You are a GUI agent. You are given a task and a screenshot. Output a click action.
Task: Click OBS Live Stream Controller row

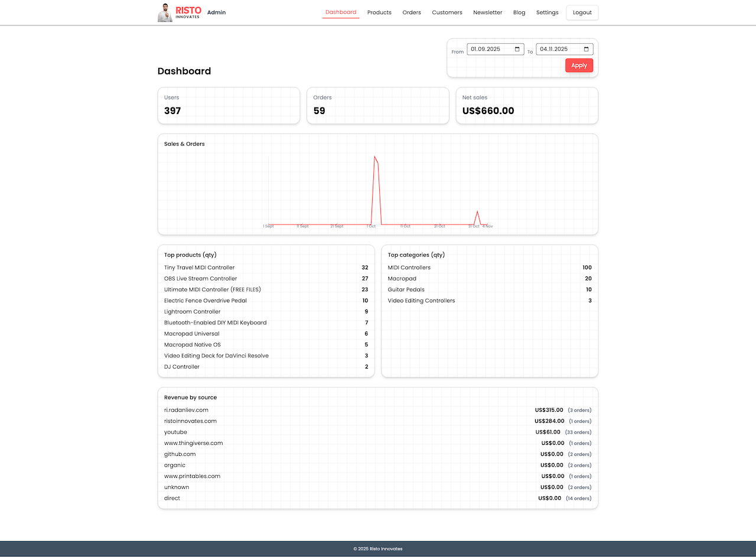pos(266,279)
